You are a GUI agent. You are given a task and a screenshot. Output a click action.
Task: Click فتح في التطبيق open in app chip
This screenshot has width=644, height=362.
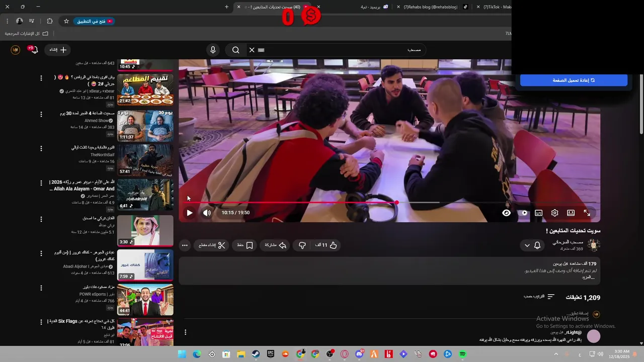(94, 21)
